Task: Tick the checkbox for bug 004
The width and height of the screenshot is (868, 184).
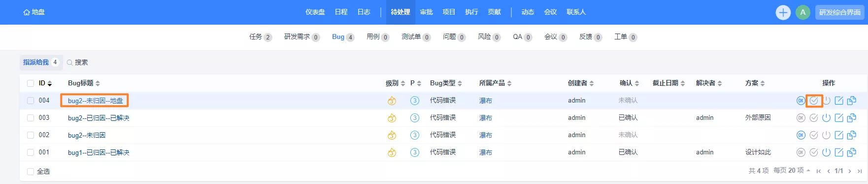Action: [31, 101]
